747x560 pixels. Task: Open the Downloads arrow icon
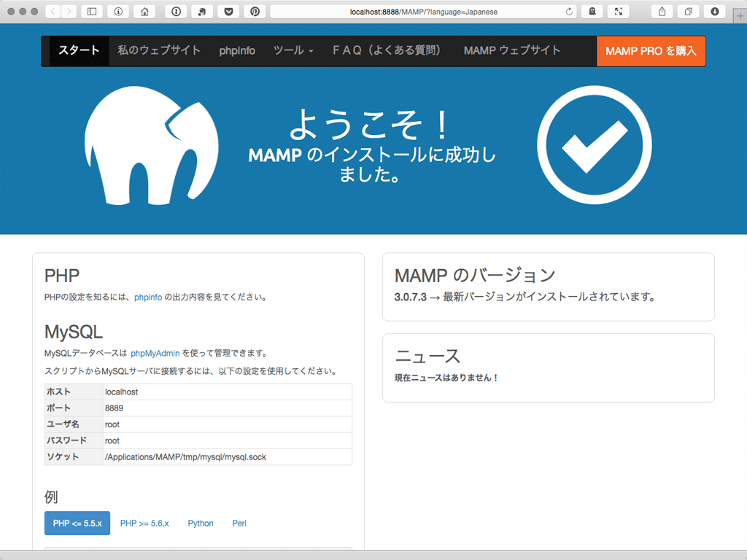tap(714, 12)
